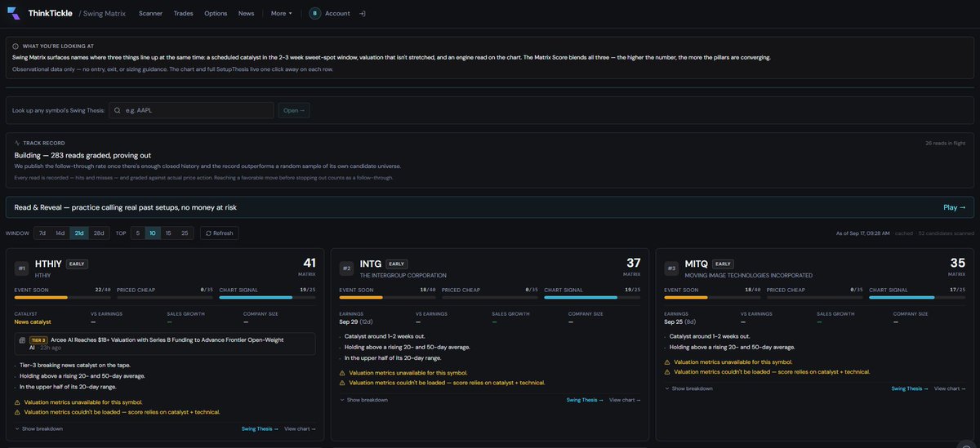Click the 'Sep 25 (8d)' earnings date
Screen dimensions: 980x448
pos(679,322)
